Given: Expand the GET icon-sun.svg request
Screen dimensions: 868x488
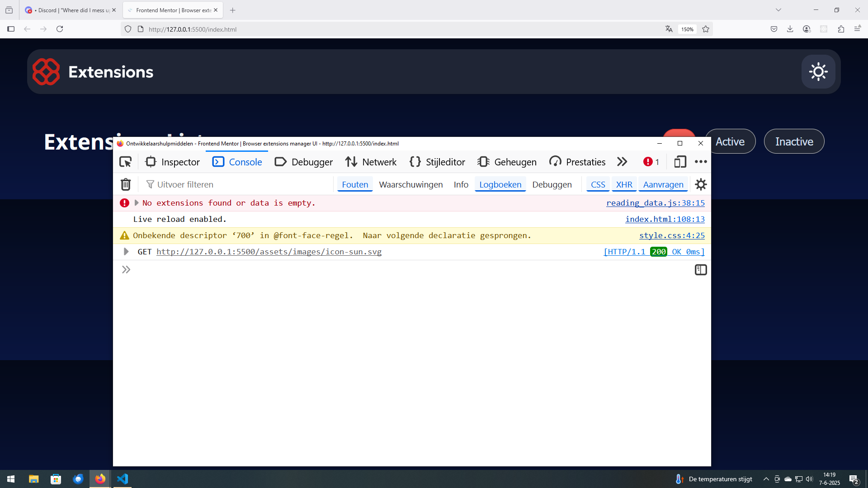Looking at the screenshot, I should pos(126,252).
